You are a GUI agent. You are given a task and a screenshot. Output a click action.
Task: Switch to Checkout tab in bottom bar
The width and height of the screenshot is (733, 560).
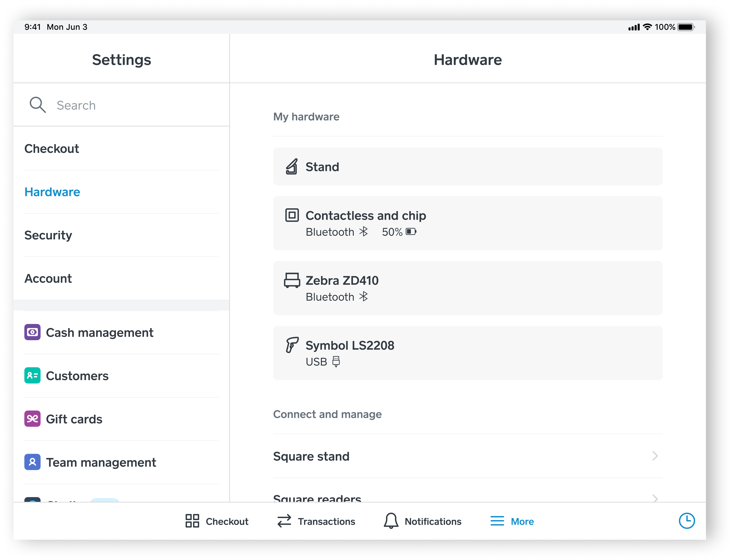[x=217, y=521]
